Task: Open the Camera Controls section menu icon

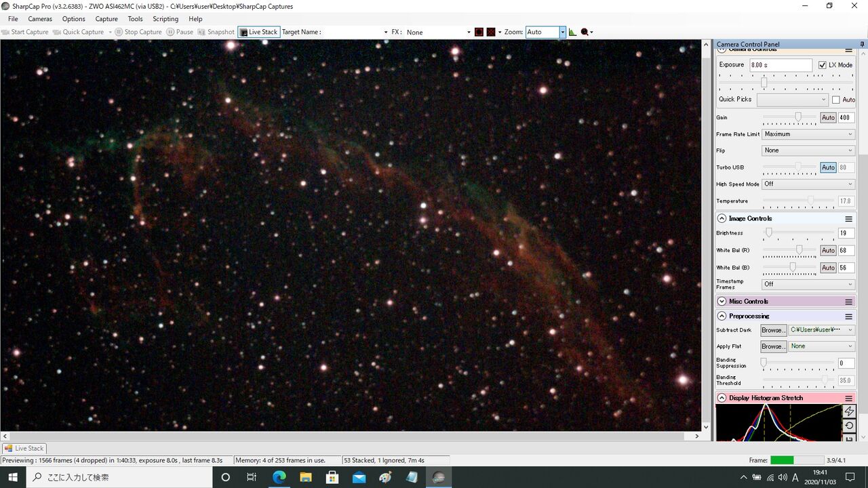Action: (848, 50)
